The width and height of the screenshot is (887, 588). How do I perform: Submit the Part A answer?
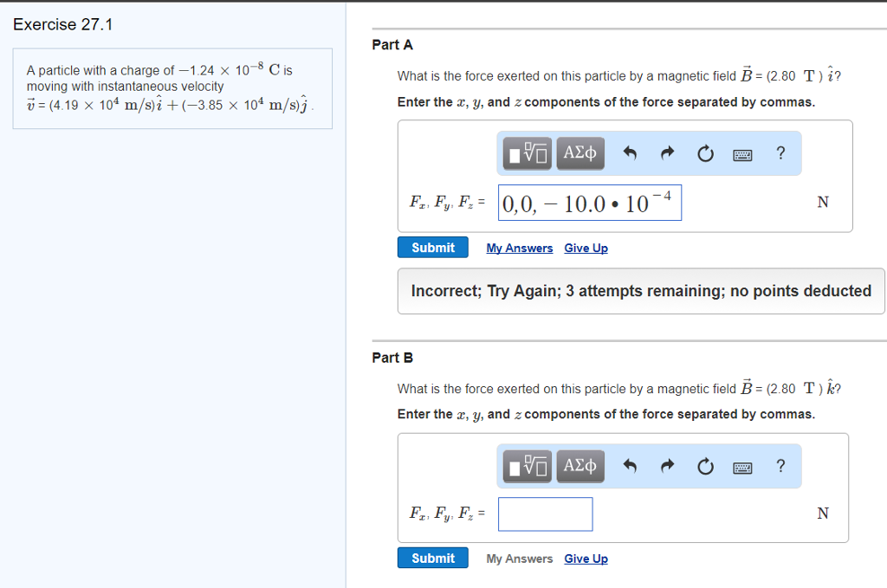coord(432,247)
